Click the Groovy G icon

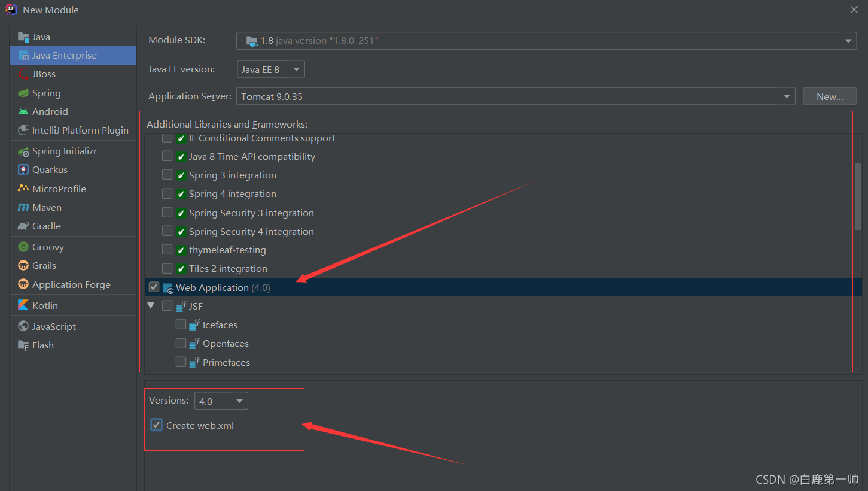pyautogui.click(x=23, y=247)
